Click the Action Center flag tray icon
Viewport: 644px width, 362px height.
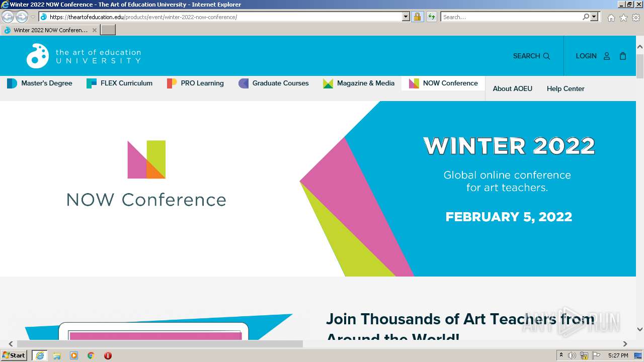tap(596, 355)
